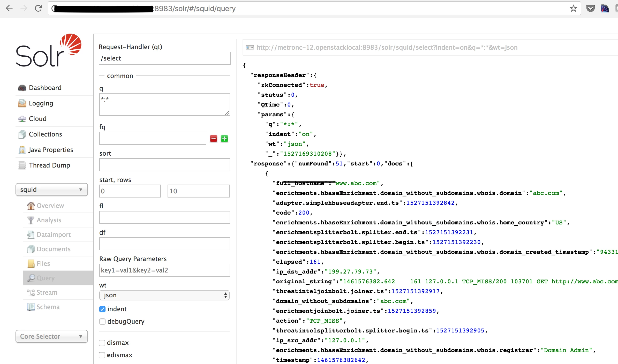
Task: Click the Files folder icon
Action: 31,264
